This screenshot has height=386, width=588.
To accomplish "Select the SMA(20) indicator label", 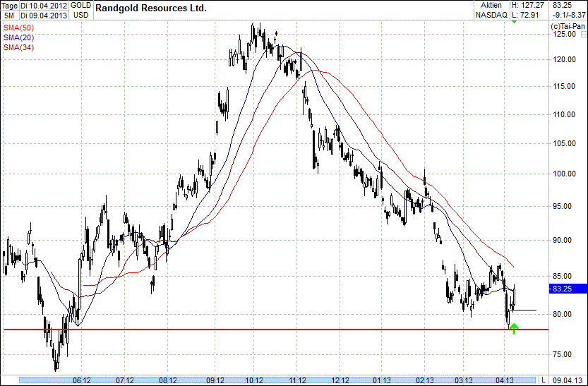I will pyautogui.click(x=18, y=37).
